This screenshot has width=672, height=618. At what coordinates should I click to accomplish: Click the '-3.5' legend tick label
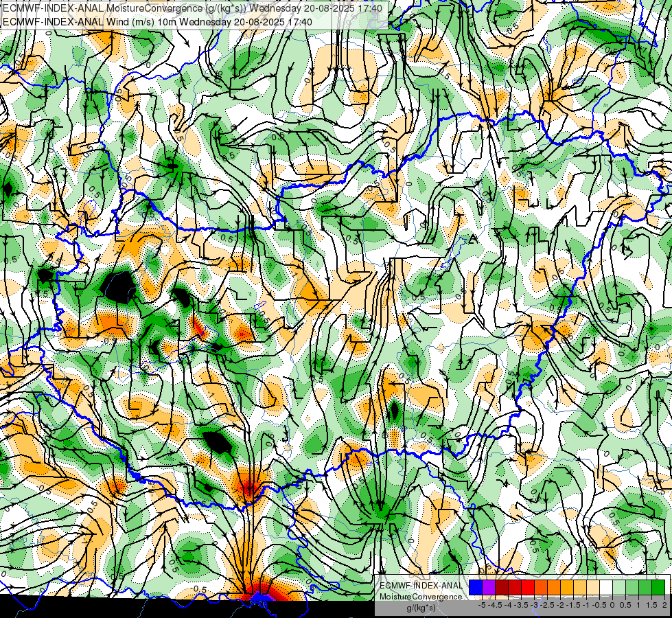pyautogui.click(x=521, y=605)
